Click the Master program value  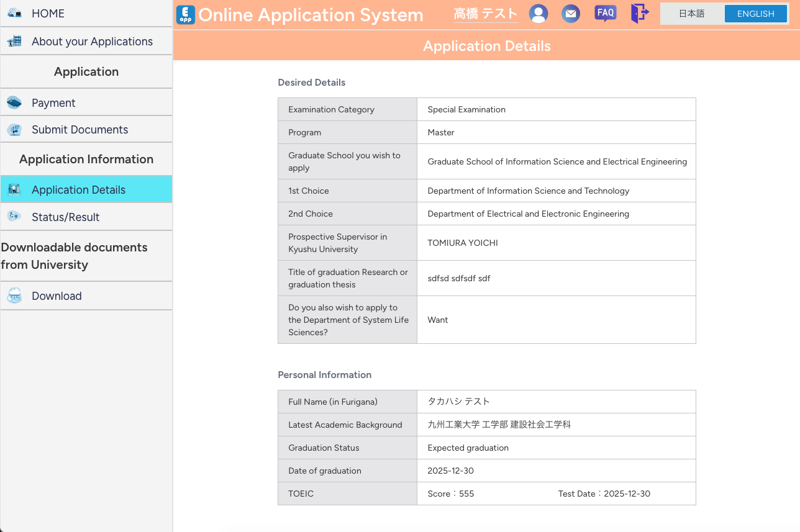tap(441, 132)
